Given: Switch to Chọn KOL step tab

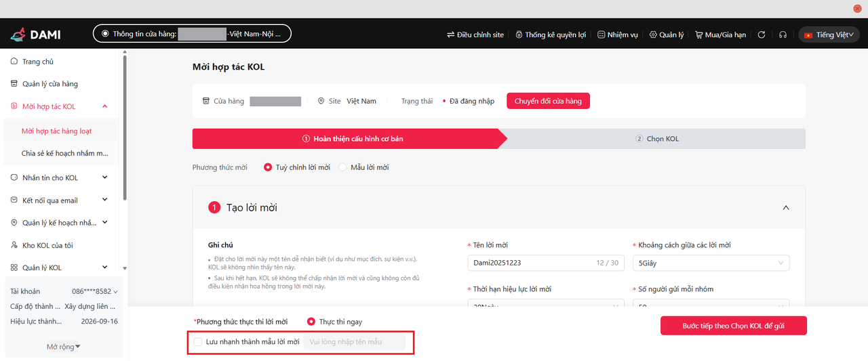Looking at the screenshot, I should (656, 139).
